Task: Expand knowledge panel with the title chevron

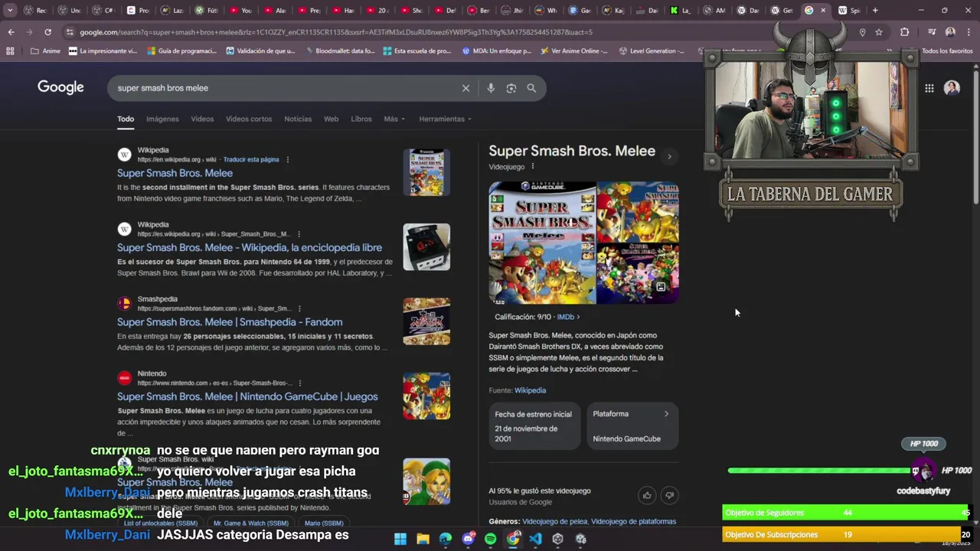Action: (x=669, y=157)
